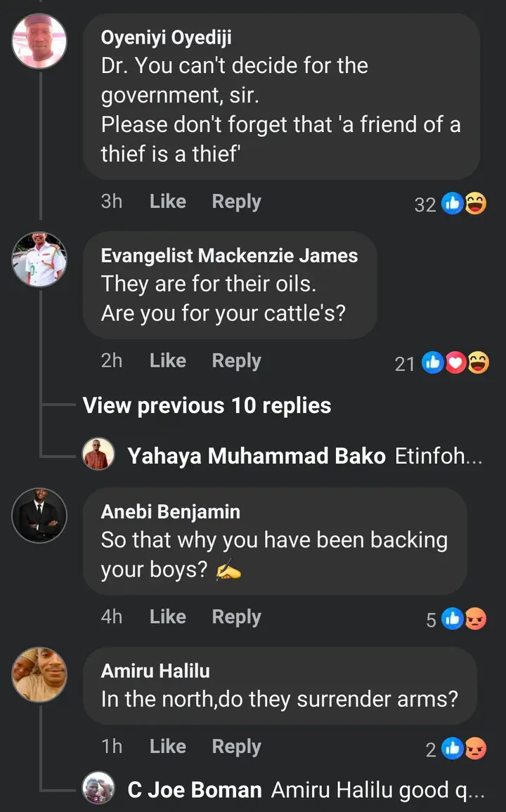Like Evangelist Mackenzie James's comment
The height and width of the screenshot is (812, 506).
pyautogui.click(x=167, y=360)
